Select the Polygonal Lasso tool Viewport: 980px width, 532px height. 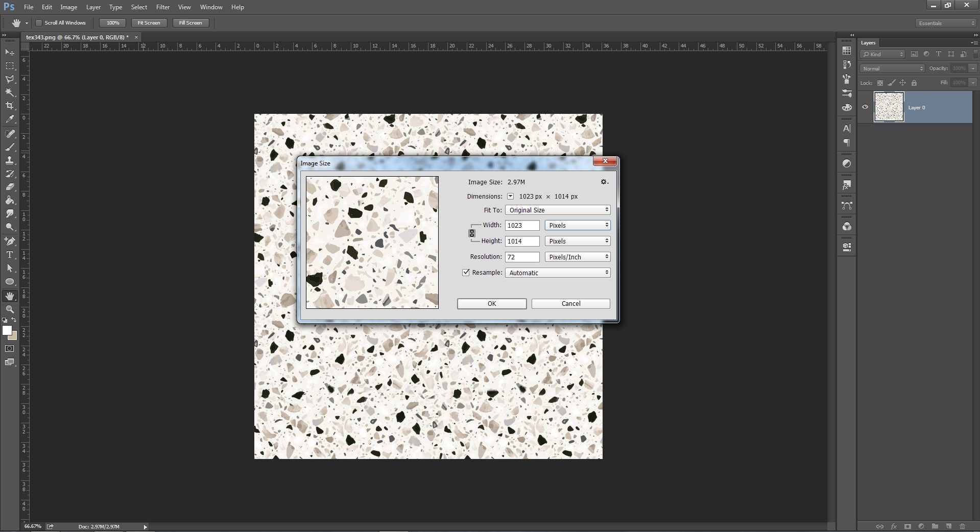click(x=10, y=79)
